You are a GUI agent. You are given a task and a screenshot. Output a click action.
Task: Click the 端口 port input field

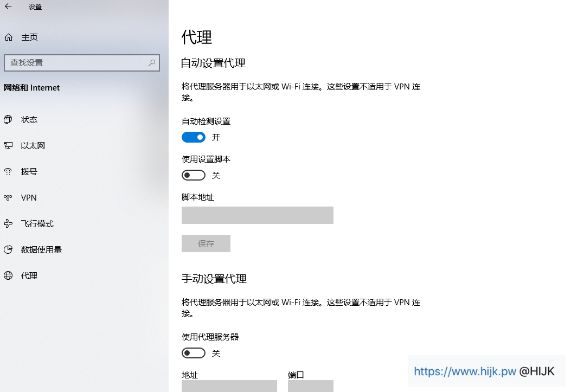pos(310,386)
